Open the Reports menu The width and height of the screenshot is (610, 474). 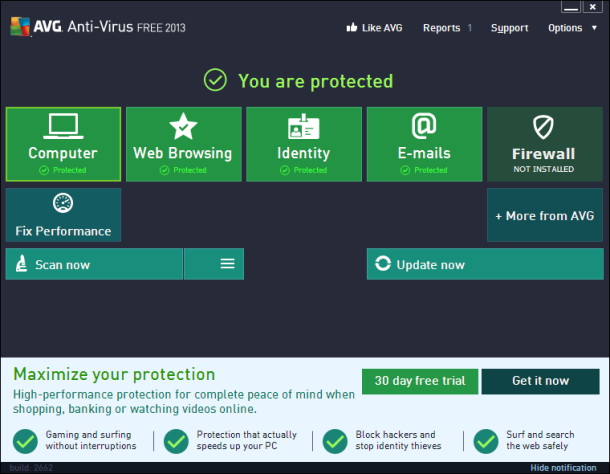[442, 28]
